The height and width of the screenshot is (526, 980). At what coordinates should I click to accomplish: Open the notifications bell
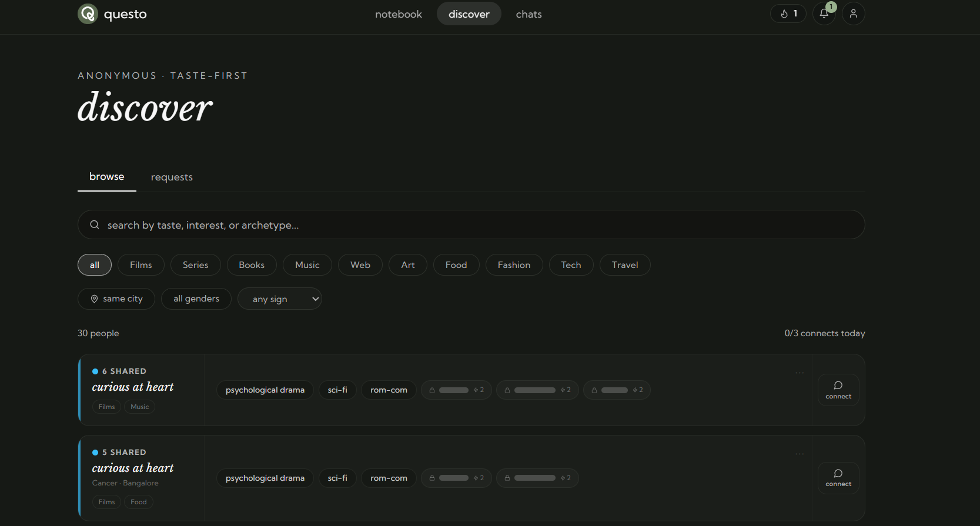[824, 14]
